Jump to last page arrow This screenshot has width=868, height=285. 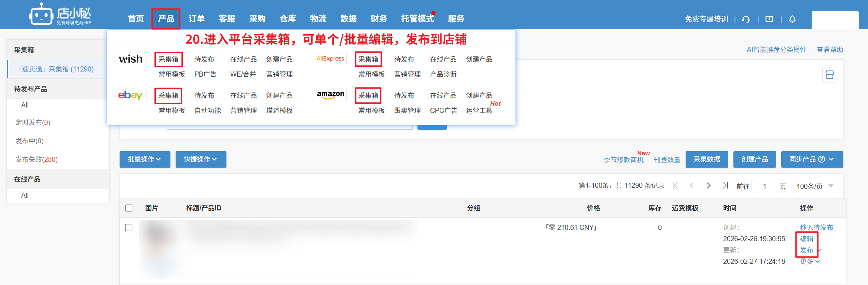click(725, 186)
